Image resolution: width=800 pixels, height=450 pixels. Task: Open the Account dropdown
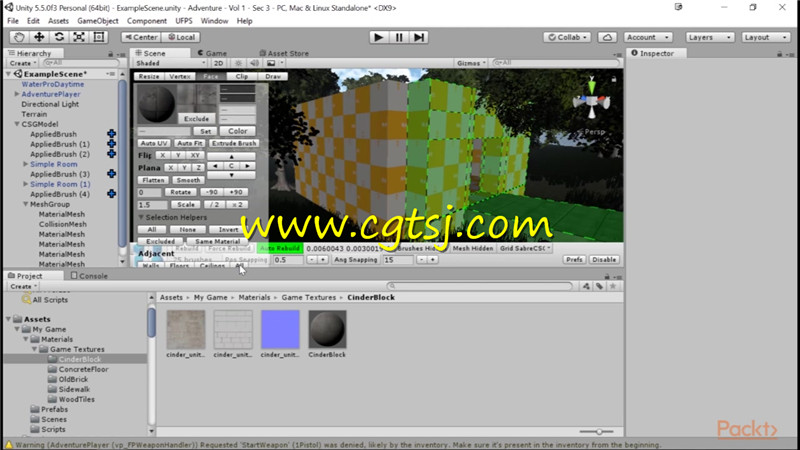[x=647, y=37]
